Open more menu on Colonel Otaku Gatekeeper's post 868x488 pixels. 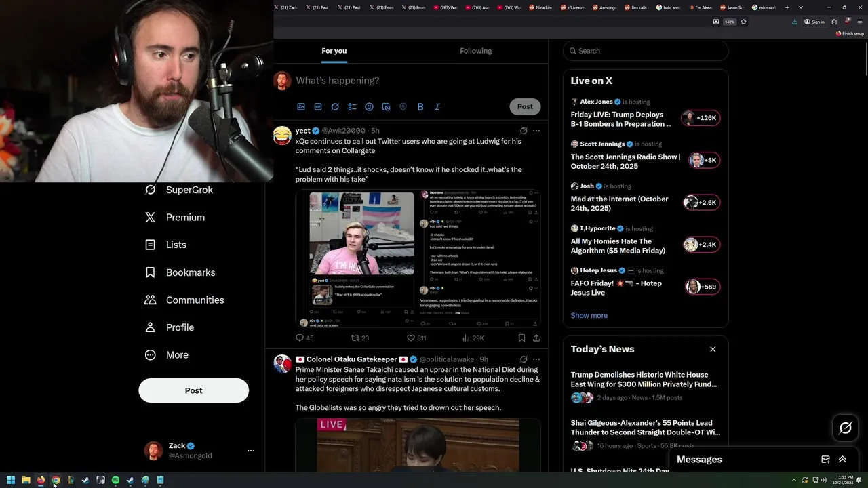[x=536, y=359]
